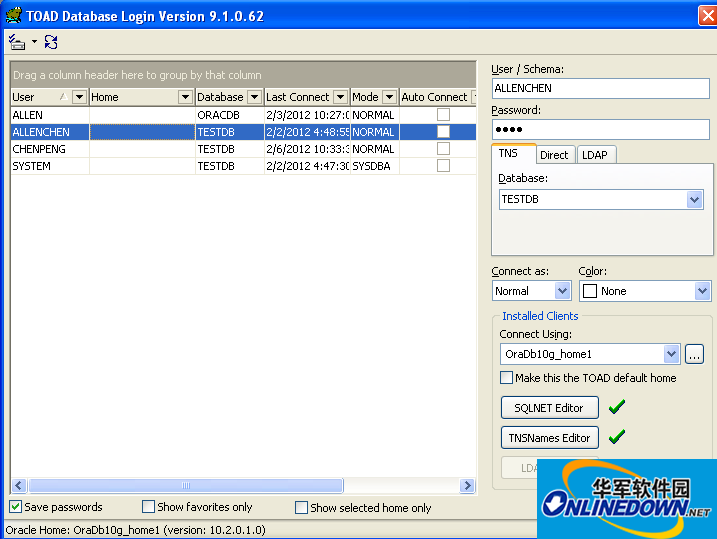The height and width of the screenshot is (539, 717).
Task: Click the connection list options toolbar icon
Action: pos(17,43)
